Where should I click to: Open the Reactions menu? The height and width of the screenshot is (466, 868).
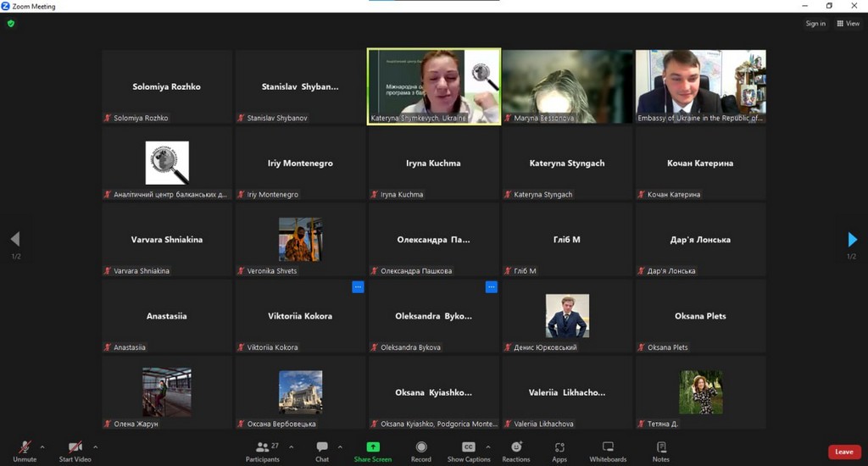(515, 451)
